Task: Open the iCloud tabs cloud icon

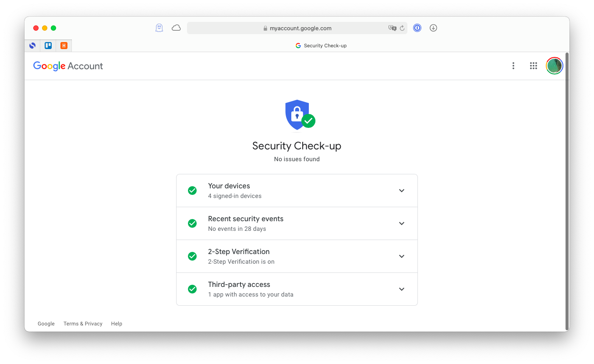Action: pos(176,28)
